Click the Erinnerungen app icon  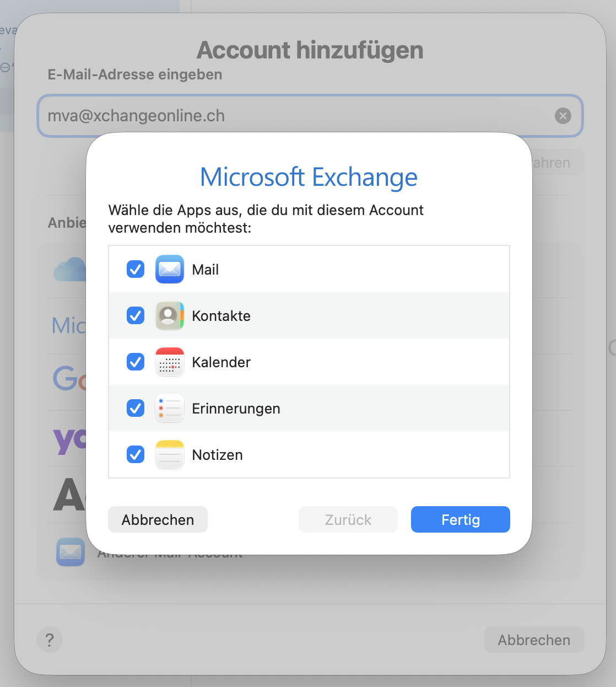click(170, 408)
